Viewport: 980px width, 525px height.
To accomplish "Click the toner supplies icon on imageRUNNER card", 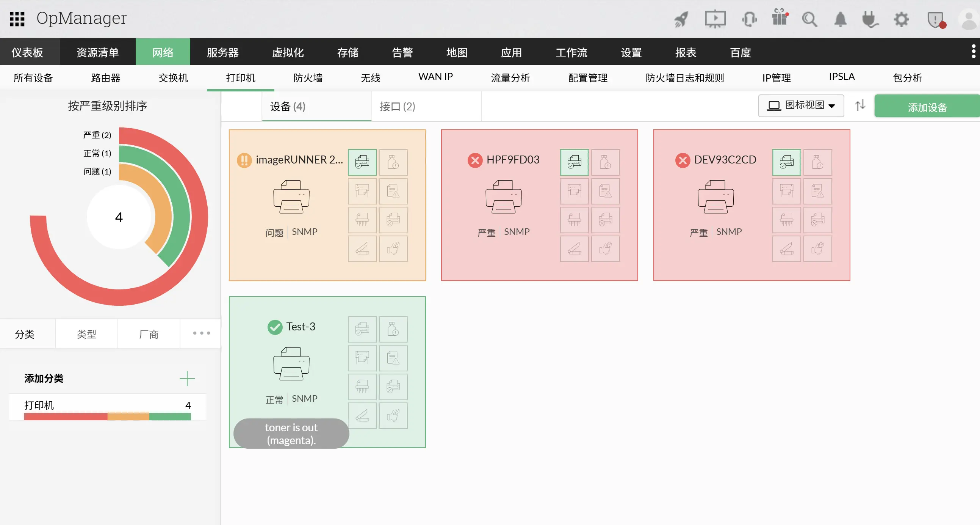I will [393, 162].
